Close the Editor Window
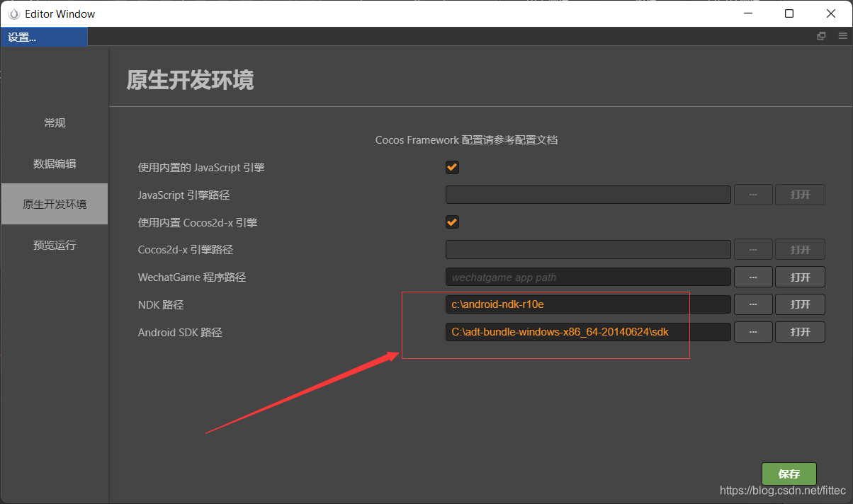Screen dimensions: 853x504 click(830, 13)
